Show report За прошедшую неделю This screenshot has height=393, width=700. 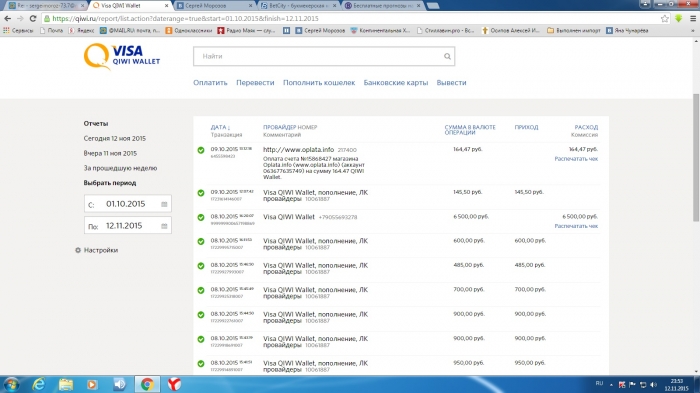tap(121, 168)
